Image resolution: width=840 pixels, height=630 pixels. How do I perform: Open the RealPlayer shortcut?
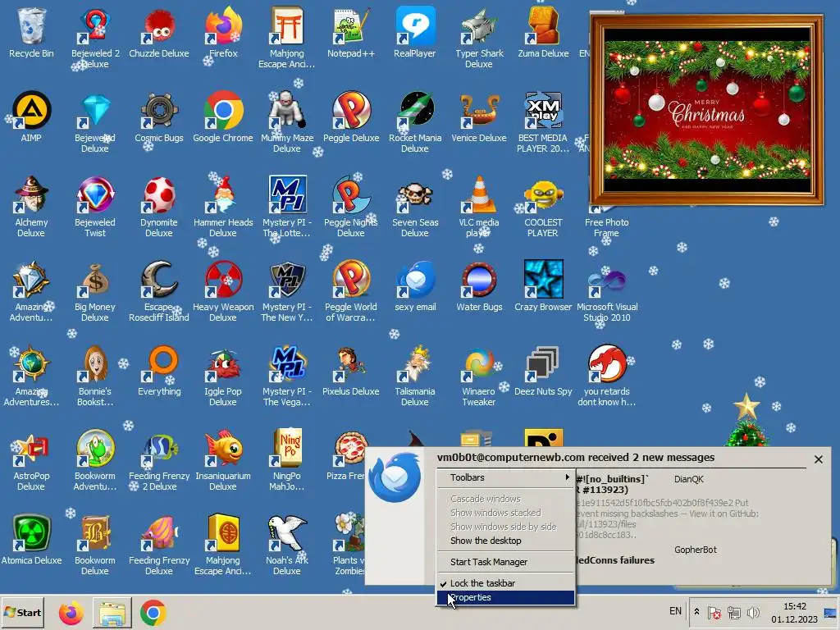[414, 33]
